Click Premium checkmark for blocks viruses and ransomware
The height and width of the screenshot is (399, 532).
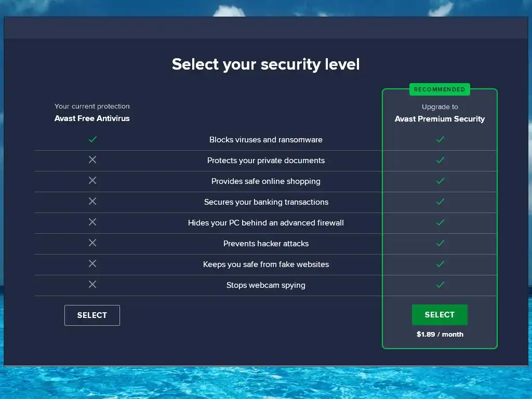coord(440,139)
